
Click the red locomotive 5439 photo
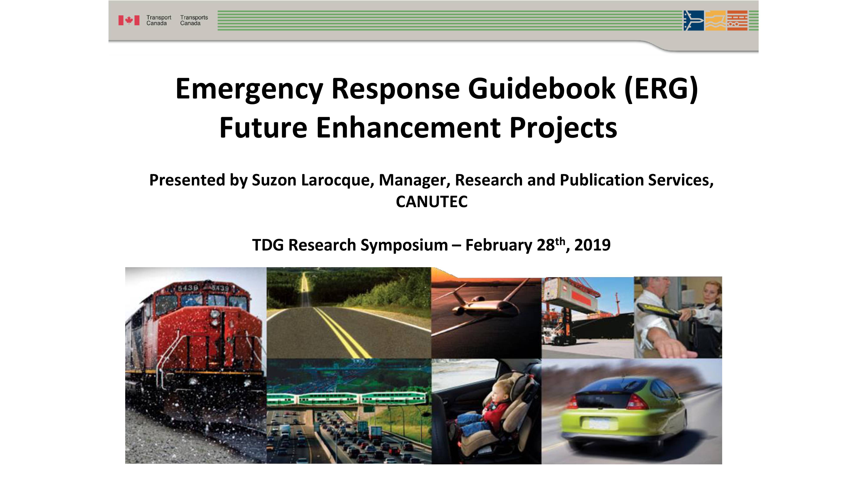click(x=196, y=365)
